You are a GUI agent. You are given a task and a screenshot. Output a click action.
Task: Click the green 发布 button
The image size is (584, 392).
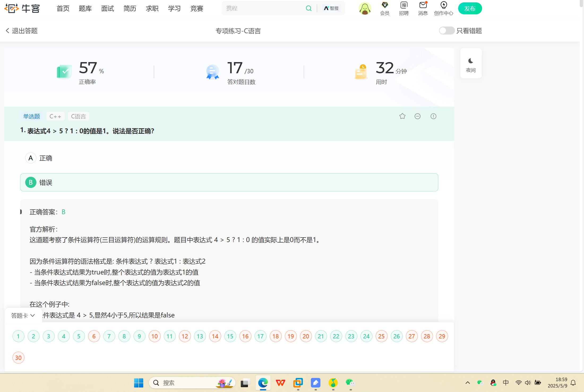click(470, 8)
